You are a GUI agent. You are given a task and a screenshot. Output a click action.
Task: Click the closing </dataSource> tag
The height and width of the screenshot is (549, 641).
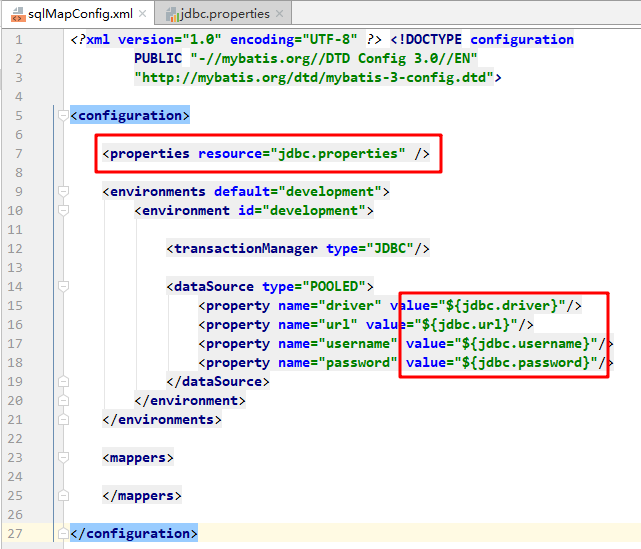coord(218,381)
